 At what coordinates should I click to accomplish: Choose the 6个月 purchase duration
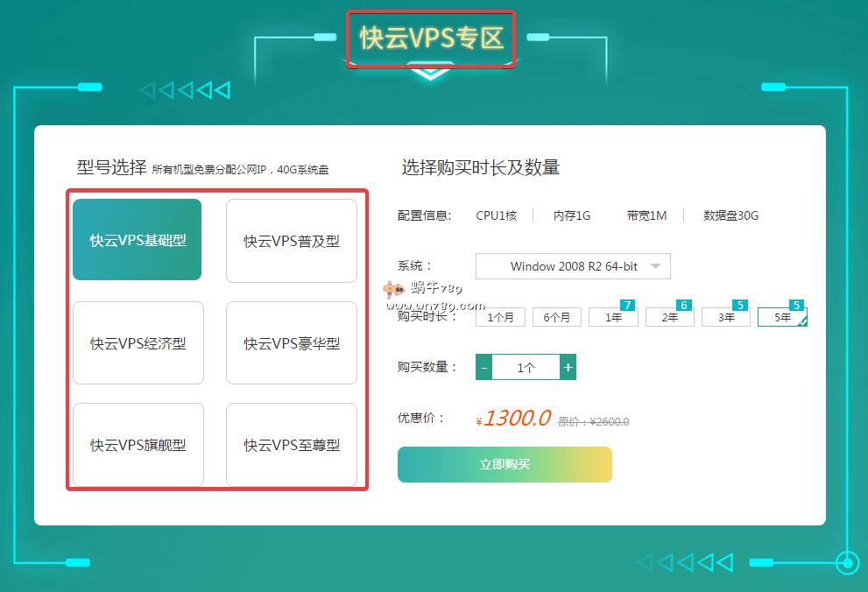556,317
